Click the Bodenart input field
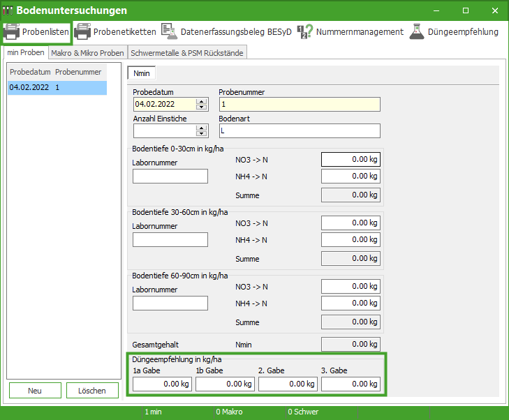Screen dimensions: 509x420 (x=299, y=131)
